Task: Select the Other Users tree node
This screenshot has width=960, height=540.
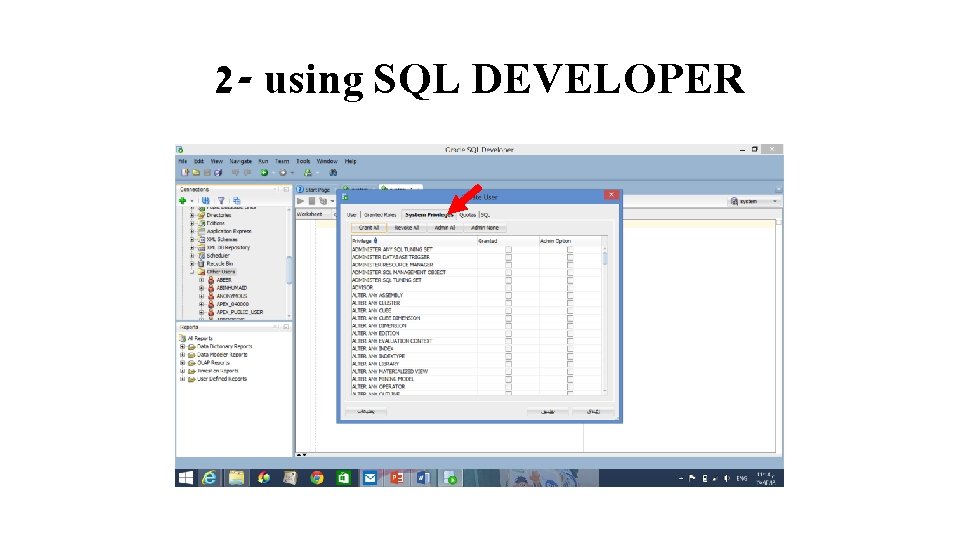Action: coord(220,272)
